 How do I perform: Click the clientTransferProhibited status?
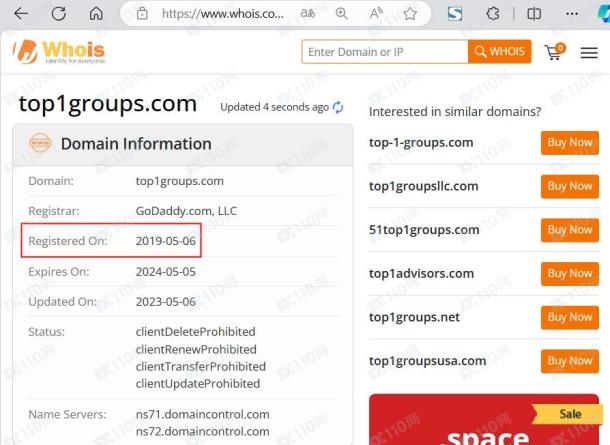pyautogui.click(x=200, y=366)
